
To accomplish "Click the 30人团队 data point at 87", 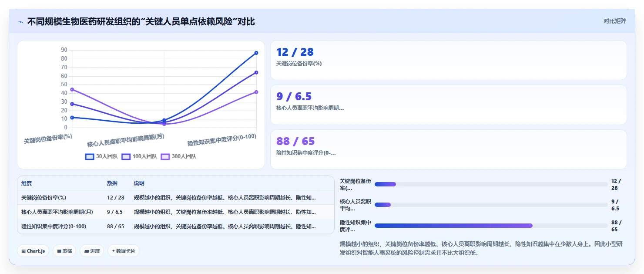I will click(256, 53).
